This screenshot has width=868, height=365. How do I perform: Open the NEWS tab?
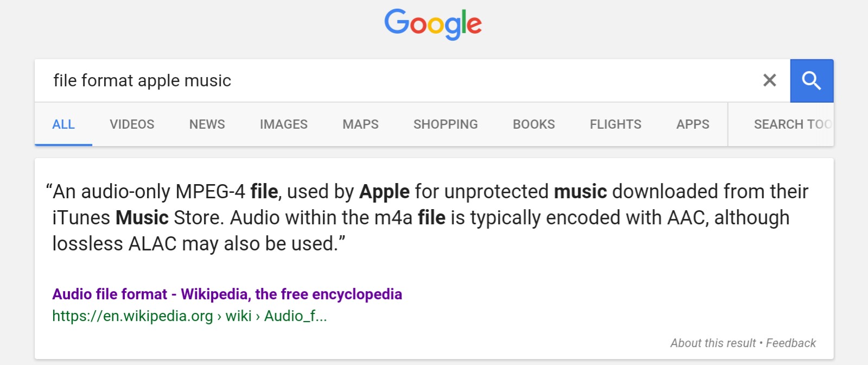(207, 124)
